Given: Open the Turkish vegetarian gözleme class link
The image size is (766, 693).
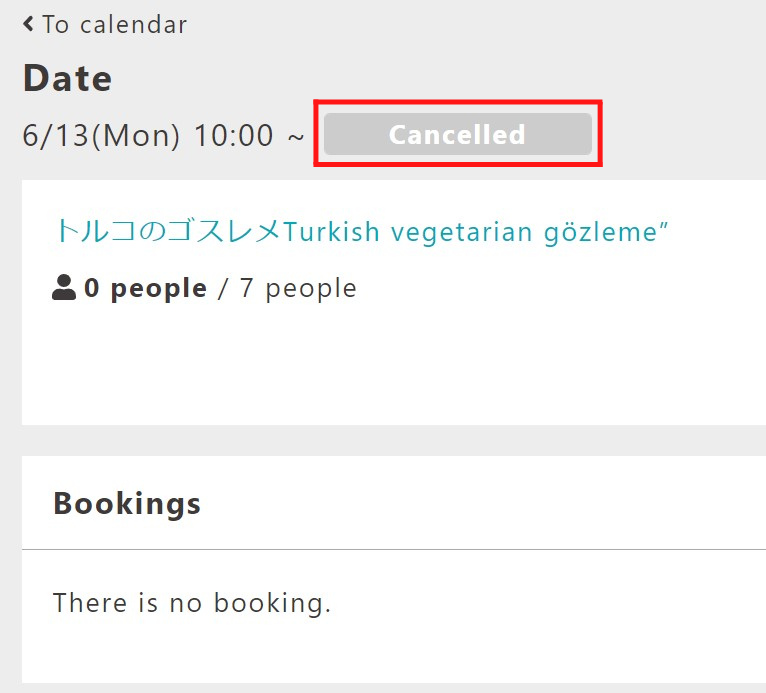Looking at the screenshot, I should coord(362,231).
